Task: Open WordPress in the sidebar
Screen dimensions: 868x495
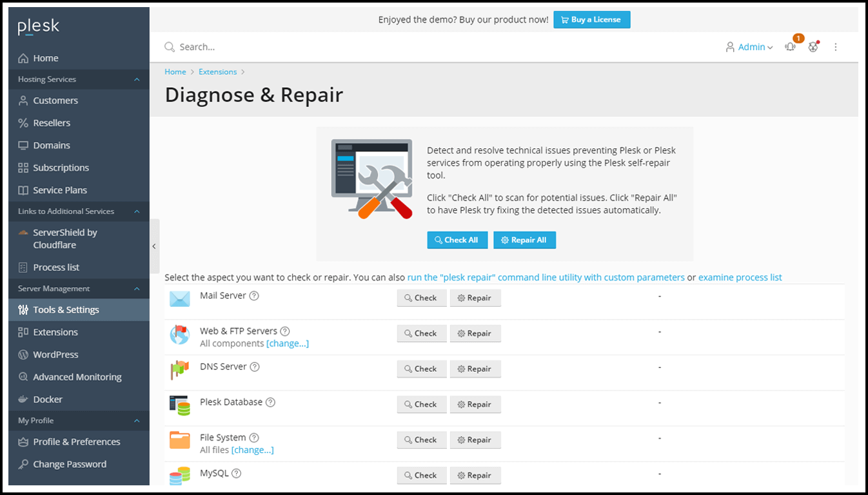Action: (79, 355)
